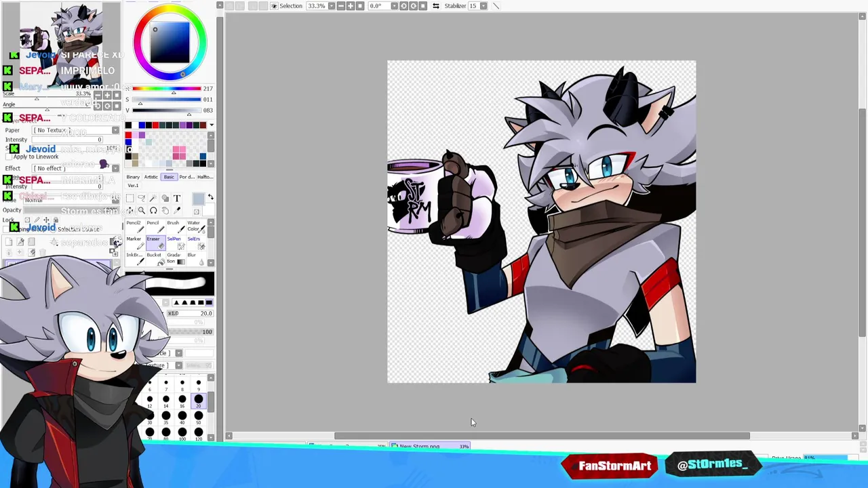The image size is (868, 488).
Task: Choose brush size preset 20
Action: 199,401
